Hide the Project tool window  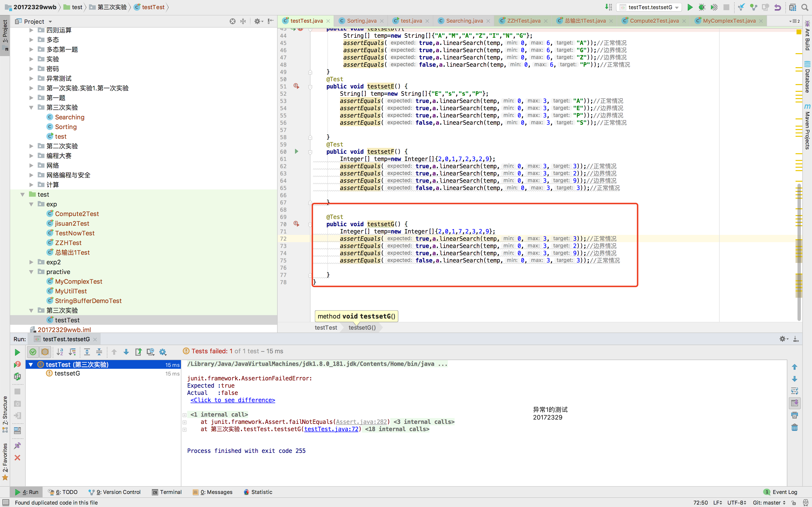tap(271, 22)
